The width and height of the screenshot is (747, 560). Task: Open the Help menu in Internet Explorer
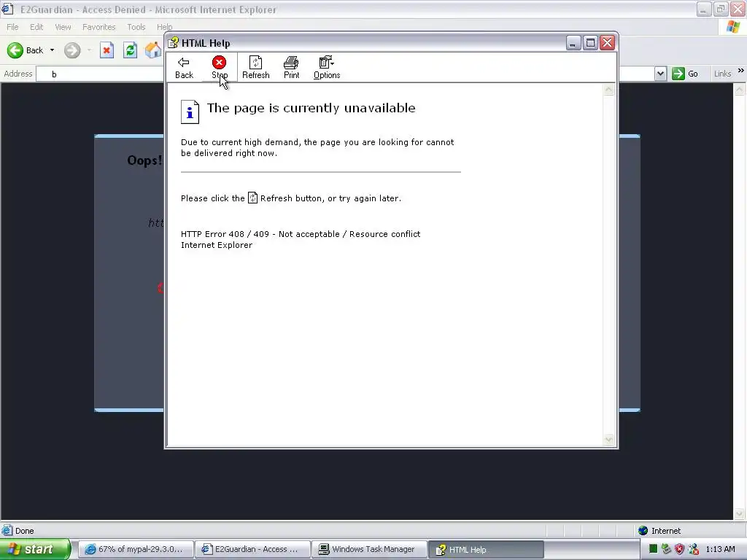coord(164,27)
